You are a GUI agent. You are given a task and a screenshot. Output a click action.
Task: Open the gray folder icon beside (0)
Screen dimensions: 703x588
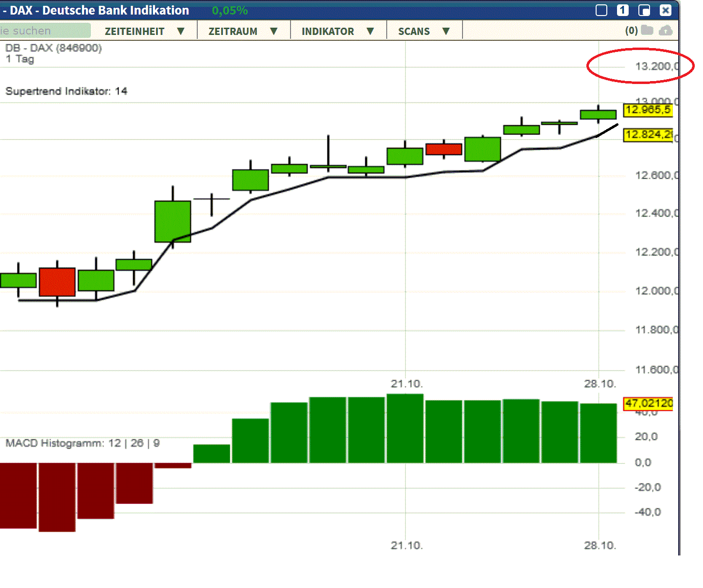click(647, 31)
